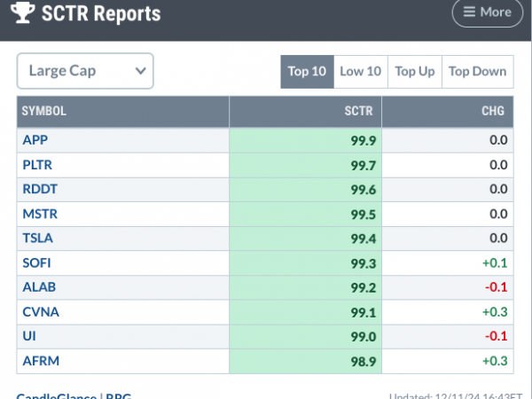Screen dimensions: 532x399
Task: Open the RDDT symbol link
Action: coord(40,189)
